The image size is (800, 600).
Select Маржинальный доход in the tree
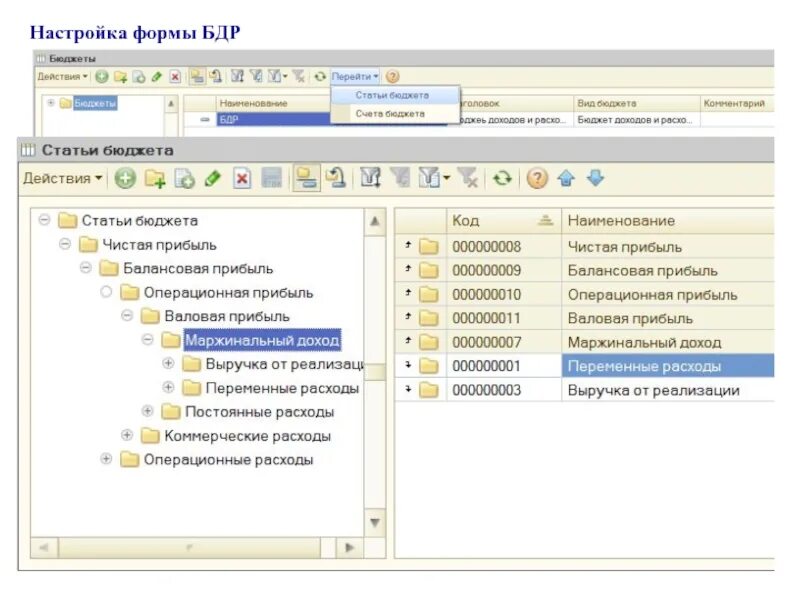coord(262,340)
